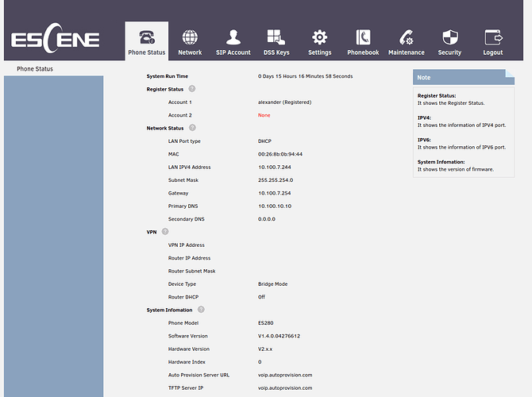
Task: Switch to the Security tab label
Action: (449, 52)
